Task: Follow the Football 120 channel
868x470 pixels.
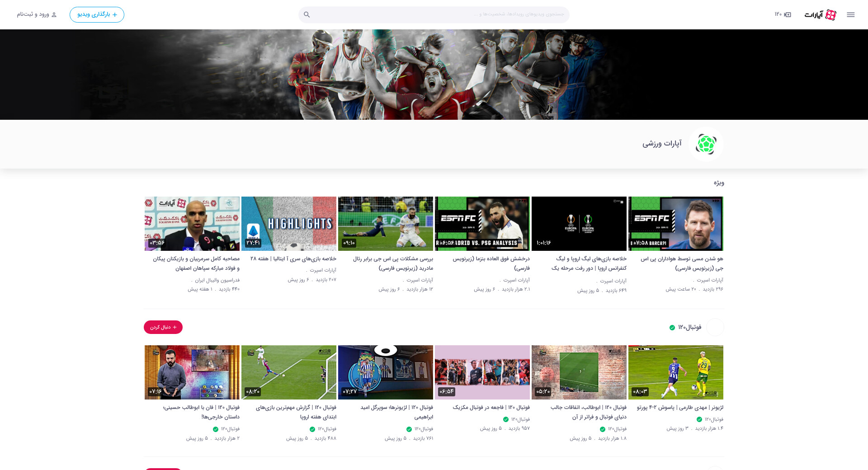Action: tap(163, 327)
